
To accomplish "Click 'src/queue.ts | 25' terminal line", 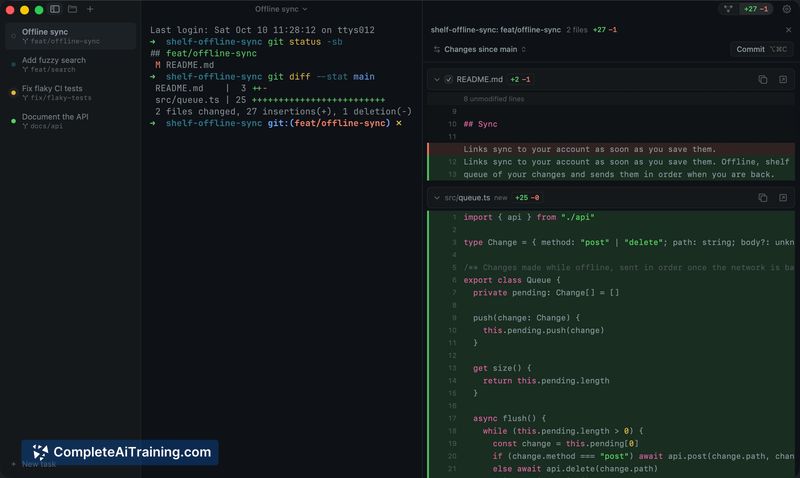I will (x=270, y=100).
